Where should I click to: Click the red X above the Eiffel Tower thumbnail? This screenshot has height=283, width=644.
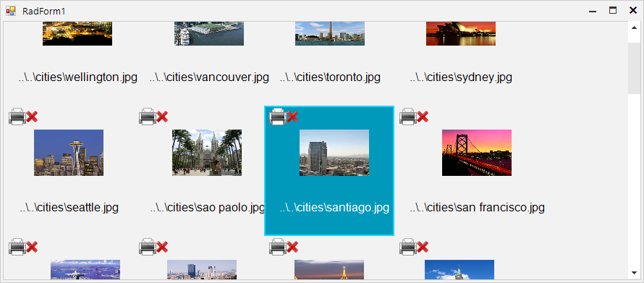(292, 248)
